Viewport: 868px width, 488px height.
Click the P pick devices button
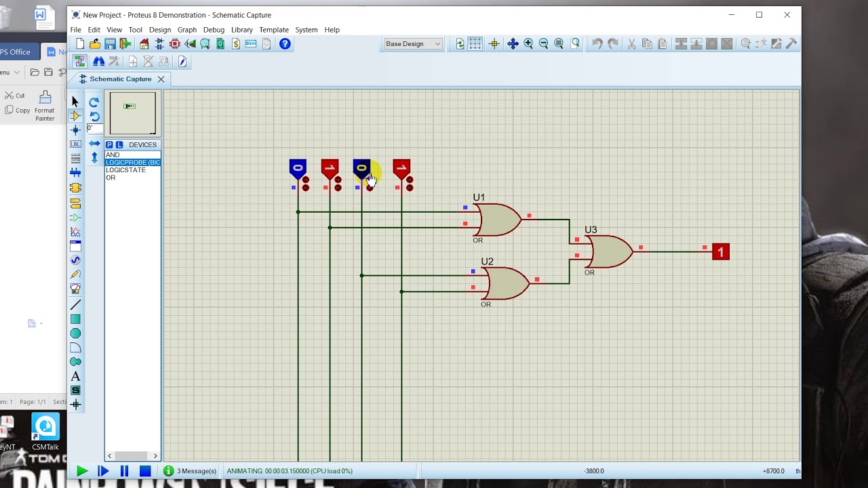coord(109,144)
